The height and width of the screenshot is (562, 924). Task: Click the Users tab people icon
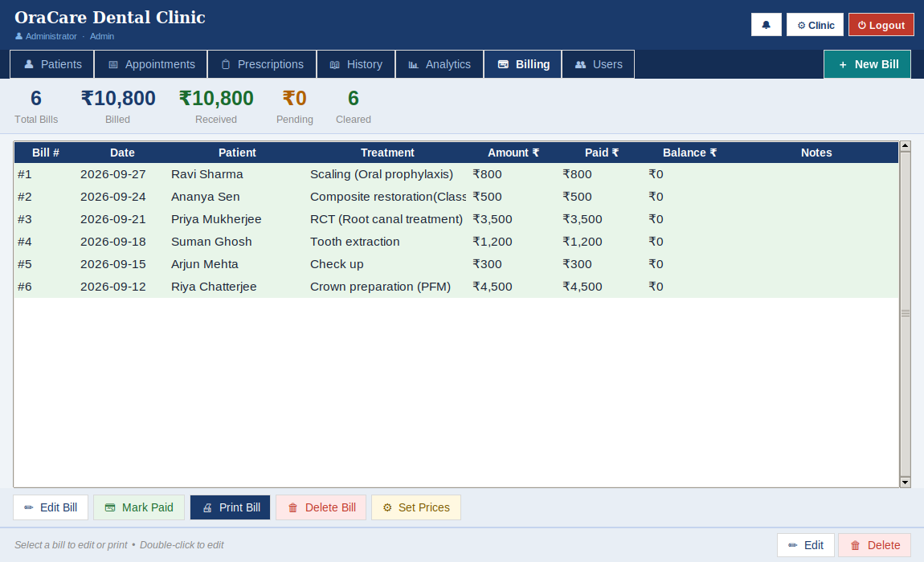tap(580, 64)
